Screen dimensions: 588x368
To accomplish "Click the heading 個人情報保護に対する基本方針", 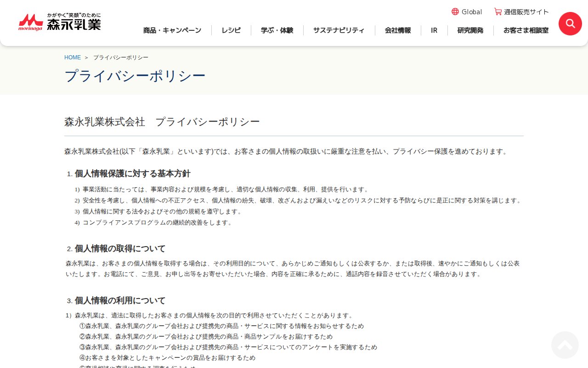I will pos(132,173).
